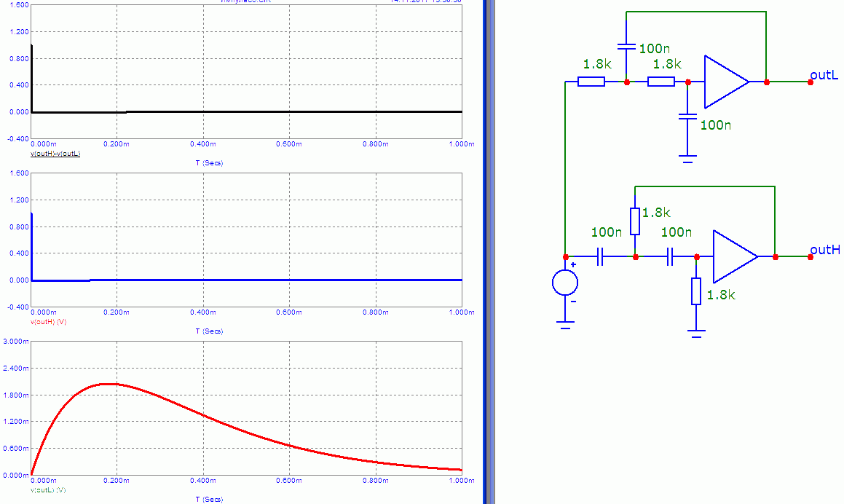Click T (Secs) axis title under the bottom plot
The height and width of the screenshot is (504, 844).
coord(210,499)
